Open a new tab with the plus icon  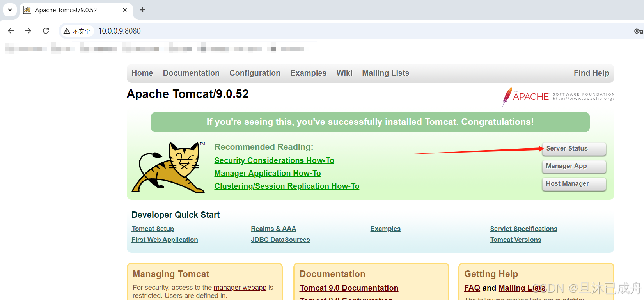(x=143, y=10)
